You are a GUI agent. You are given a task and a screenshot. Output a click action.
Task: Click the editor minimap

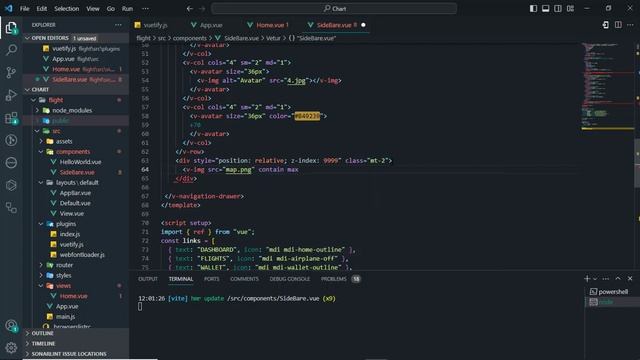tap(608, 86)
